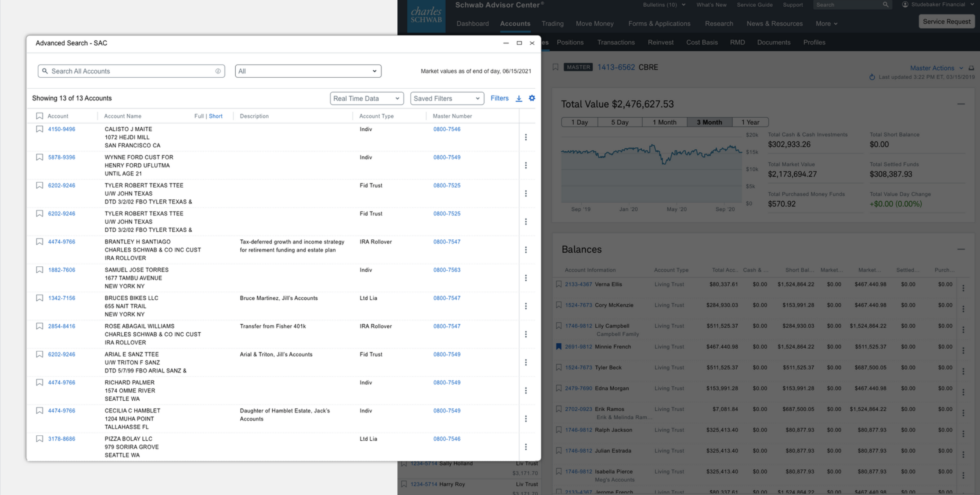Open the Real Time Data dropdown
980x495 pixels.
[x=366, y=99]
